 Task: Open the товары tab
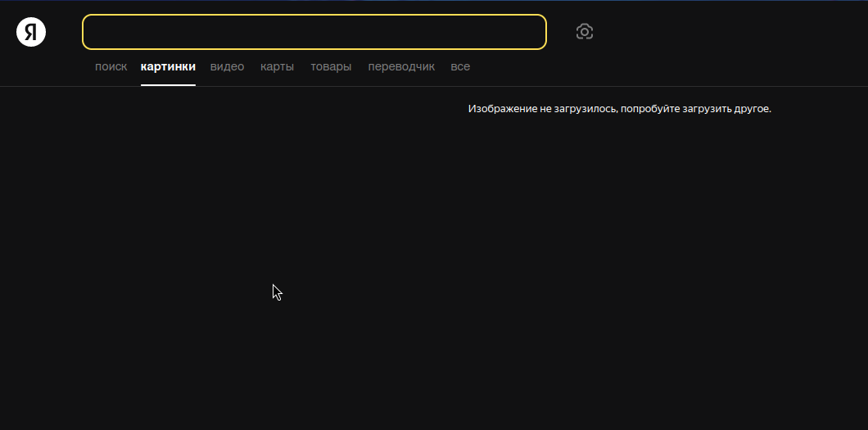[x=331, y=67]
